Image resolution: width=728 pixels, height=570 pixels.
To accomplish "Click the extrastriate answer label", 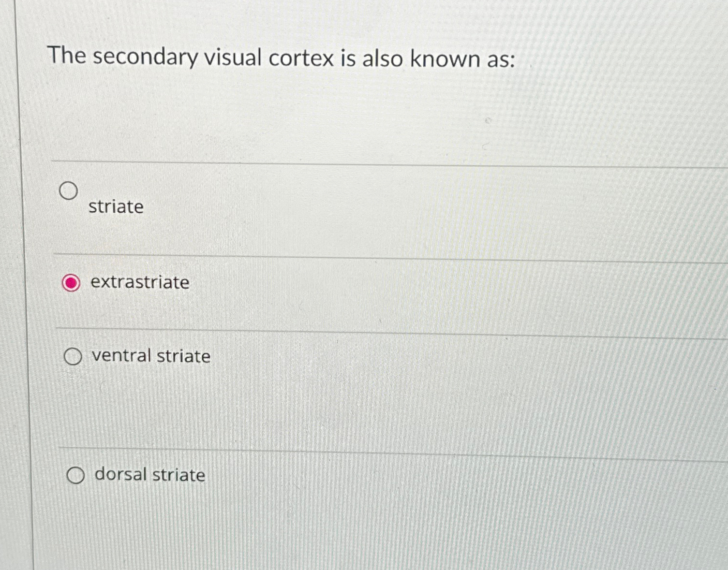I will pyautogui.click(x=140, y=283).
